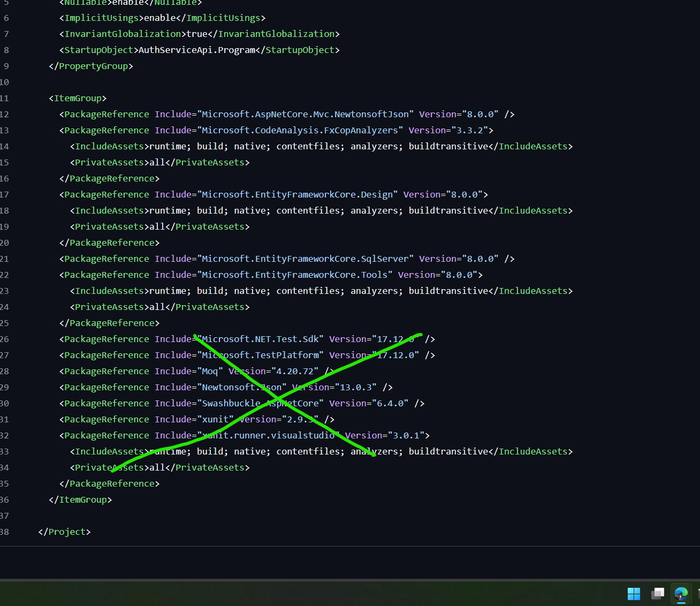The image size is (700, 606).
Task: Switch to Microsoft Edge in the taskbar
Action: tap(681, 594)
